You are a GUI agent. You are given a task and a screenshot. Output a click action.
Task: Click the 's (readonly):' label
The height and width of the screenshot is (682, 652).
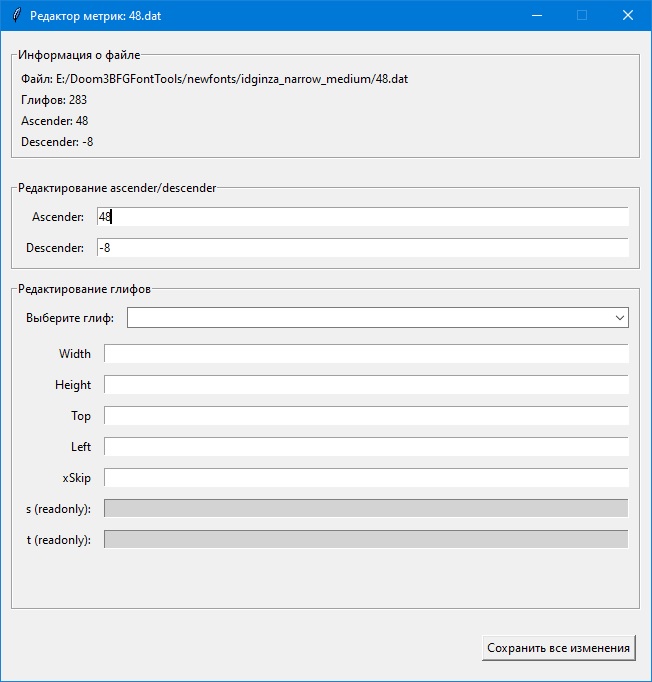pos(59,509)
